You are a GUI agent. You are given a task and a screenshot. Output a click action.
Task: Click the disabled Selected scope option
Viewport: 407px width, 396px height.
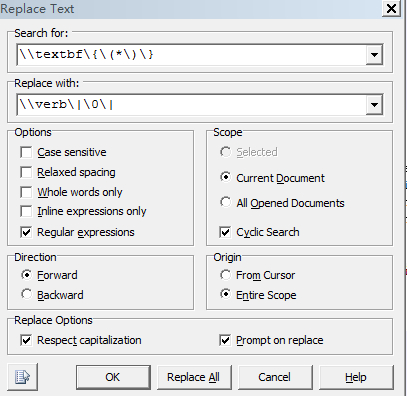[225, 152]
